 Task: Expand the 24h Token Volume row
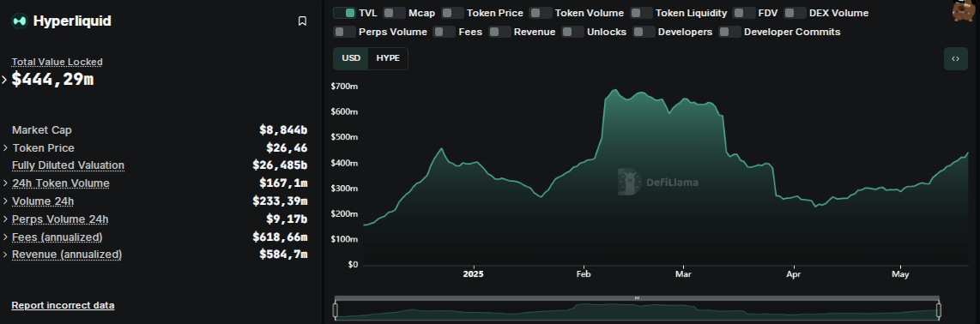pyautogui.click(x=6, y=183)
